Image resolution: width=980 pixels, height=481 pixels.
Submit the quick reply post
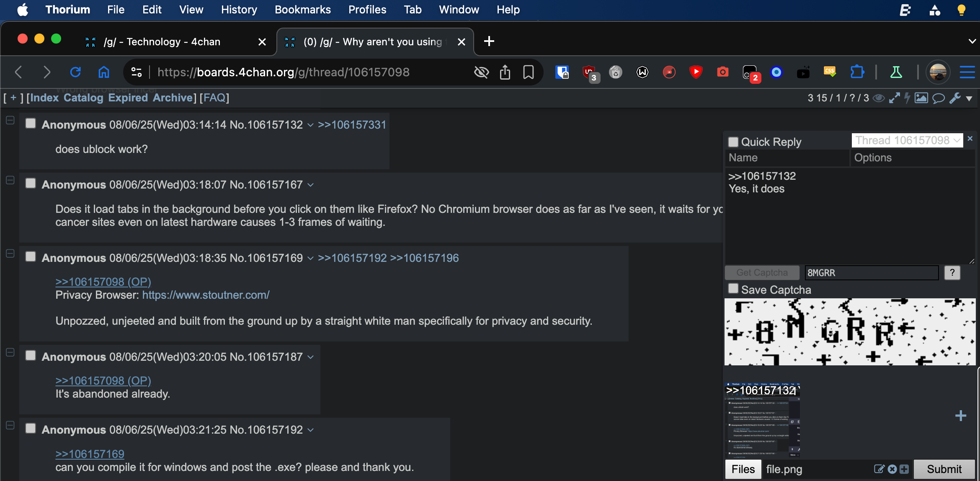(944, 469)
